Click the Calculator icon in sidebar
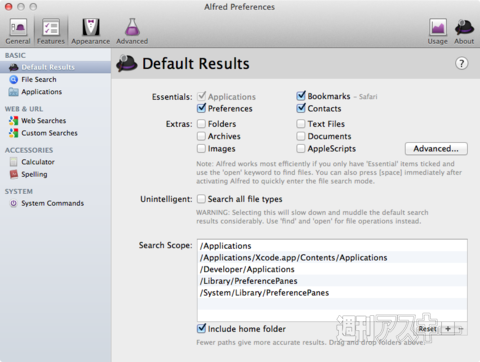 pos(14,162)
